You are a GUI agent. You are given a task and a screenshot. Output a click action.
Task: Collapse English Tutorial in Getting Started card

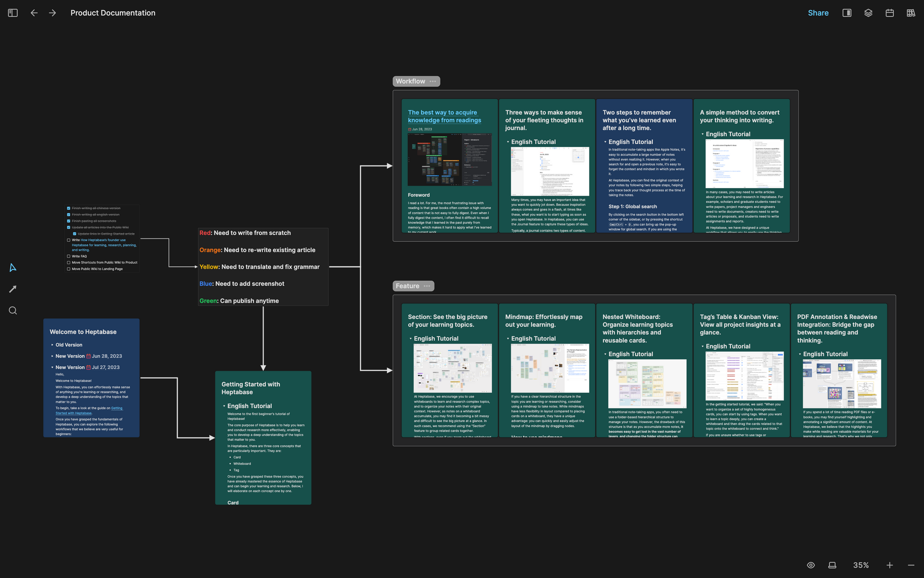[224, 406]
